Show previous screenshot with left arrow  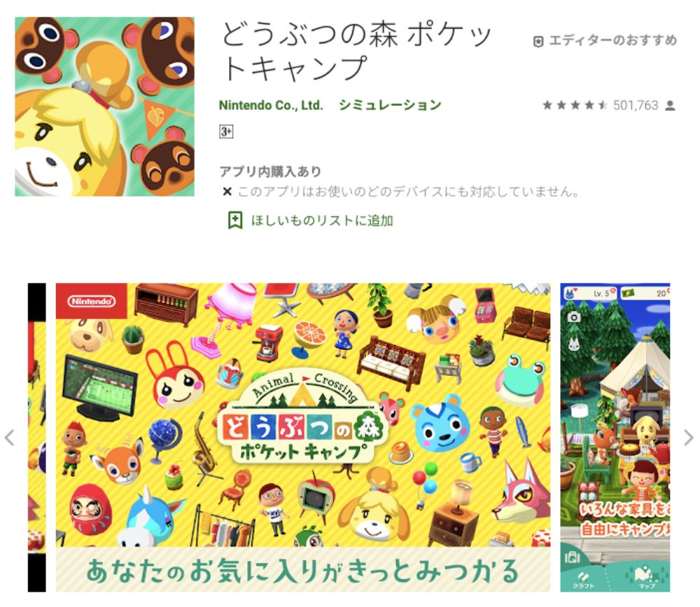point(9,438)
